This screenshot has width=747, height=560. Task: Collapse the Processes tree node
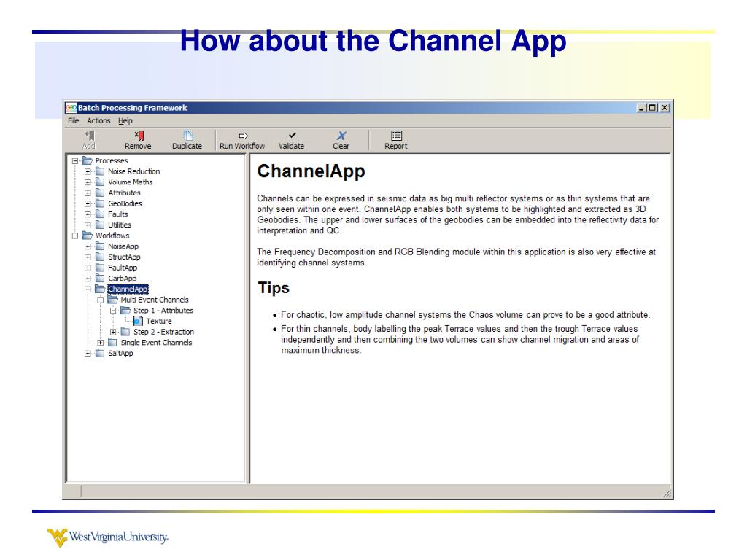pos(75,161)
